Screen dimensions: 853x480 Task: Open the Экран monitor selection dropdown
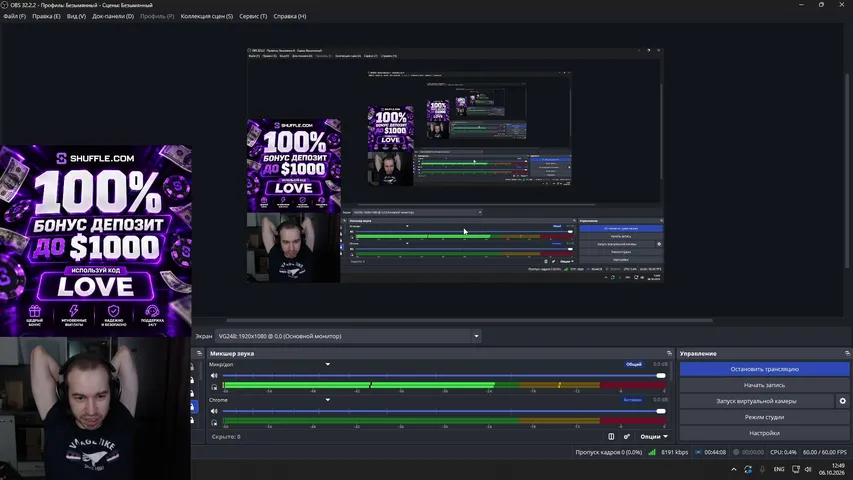click(348, 336)
